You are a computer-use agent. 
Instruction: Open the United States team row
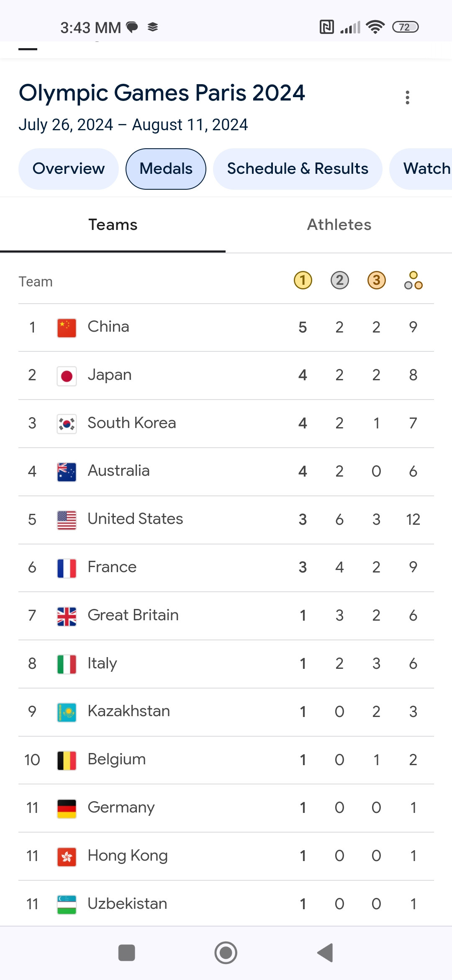click(x=226, y=520)
